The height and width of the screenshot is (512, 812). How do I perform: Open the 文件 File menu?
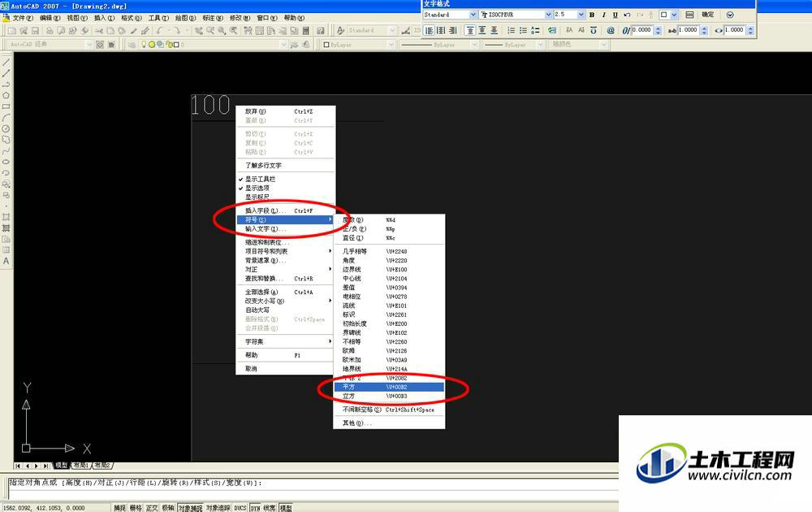(22, 18)
